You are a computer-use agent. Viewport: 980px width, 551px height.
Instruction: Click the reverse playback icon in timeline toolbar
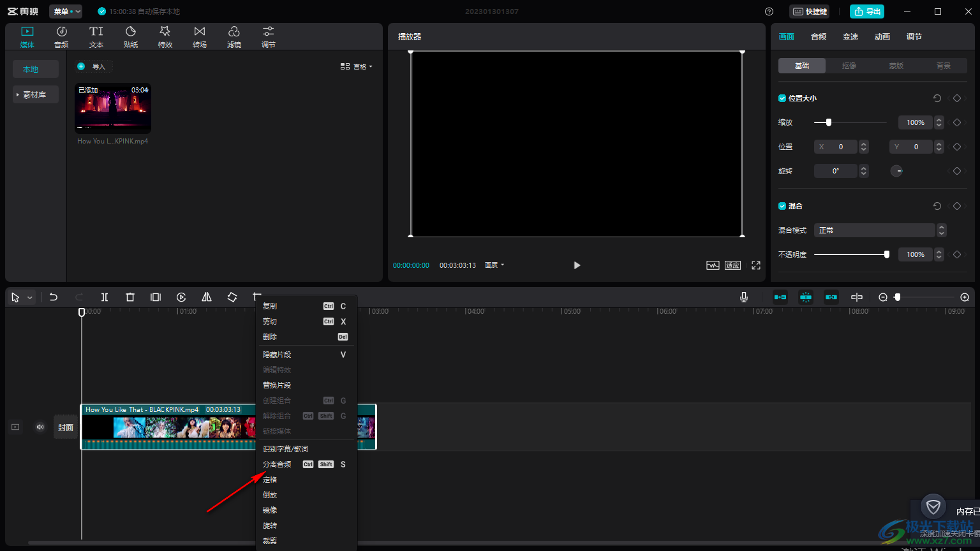(181, 297)
